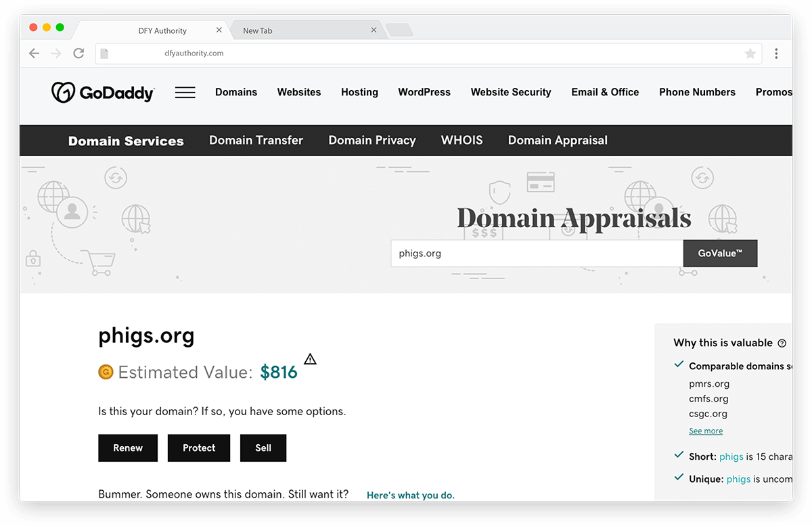812x526 pixels.
Task: Open the hamburger menu icon
Action: point(185,93)
